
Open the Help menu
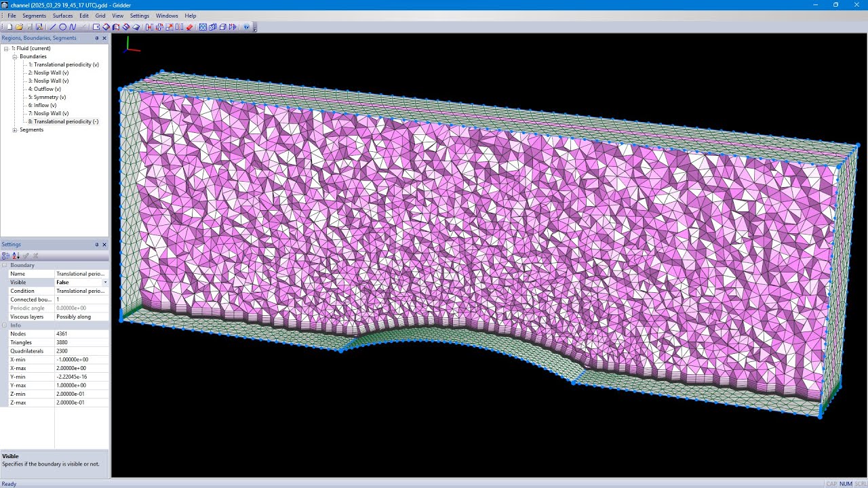[191, 16]
